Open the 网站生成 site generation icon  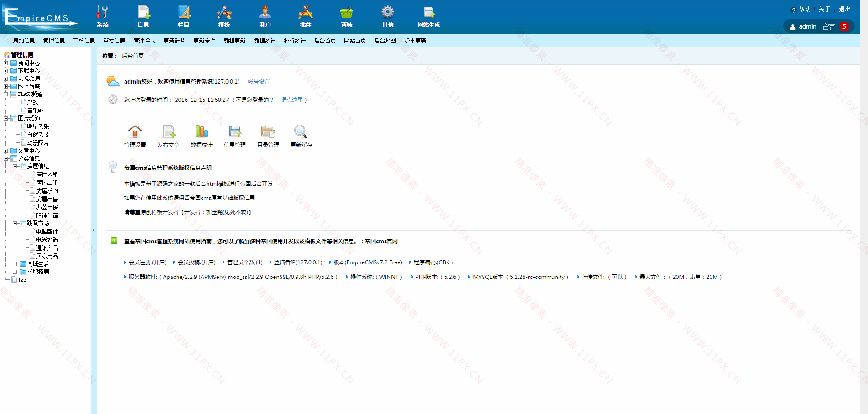[429, 12]
